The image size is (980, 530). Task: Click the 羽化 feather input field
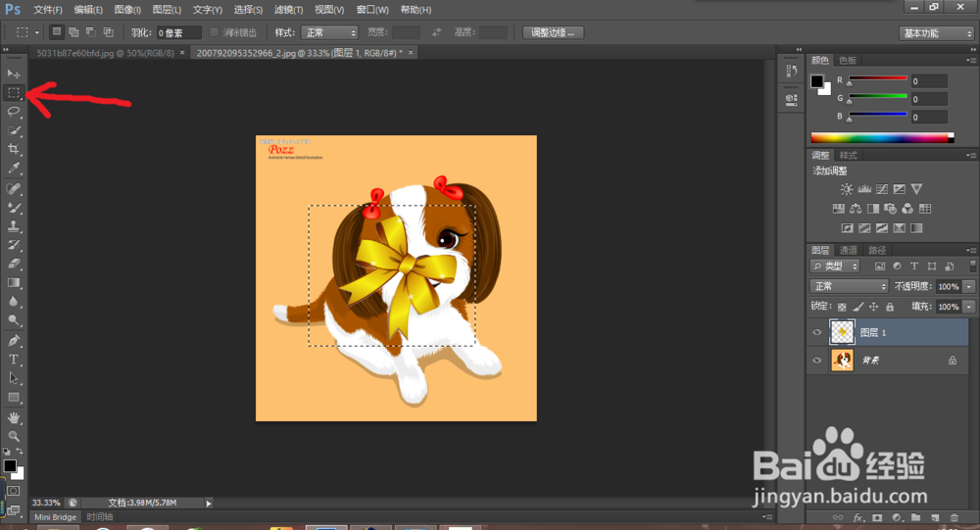tap(178, 32)
